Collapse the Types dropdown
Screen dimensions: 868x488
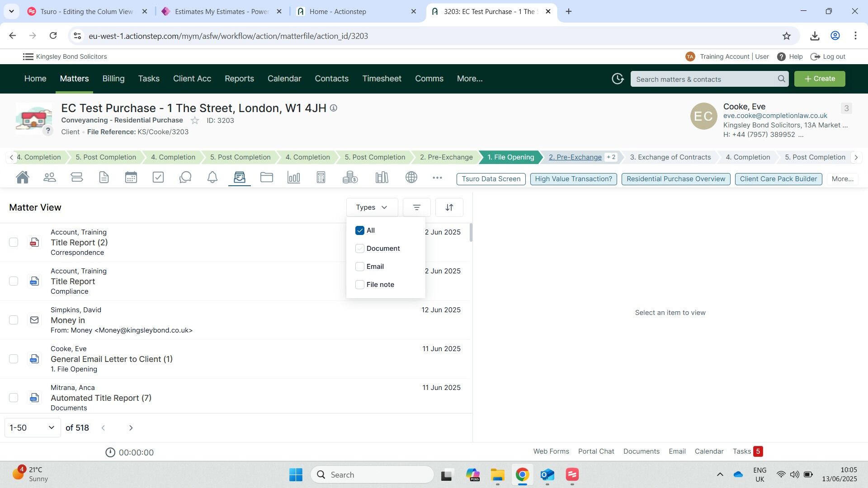pos(372,207)
